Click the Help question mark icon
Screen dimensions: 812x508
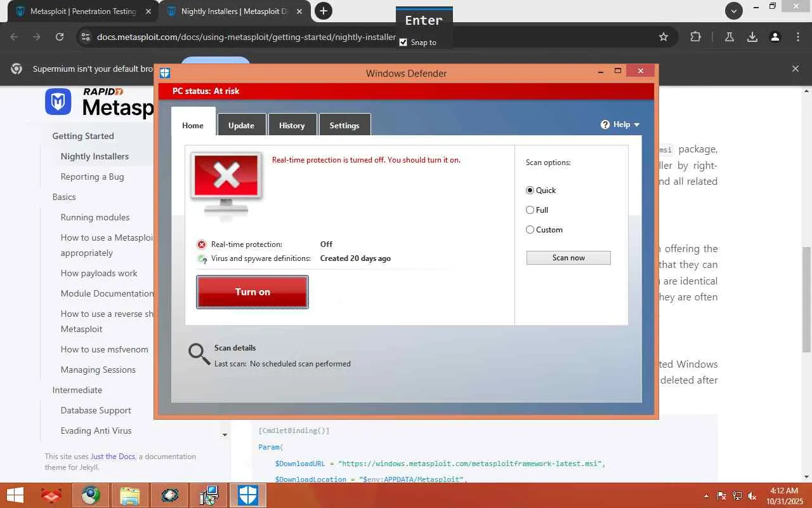pos(605,124)
